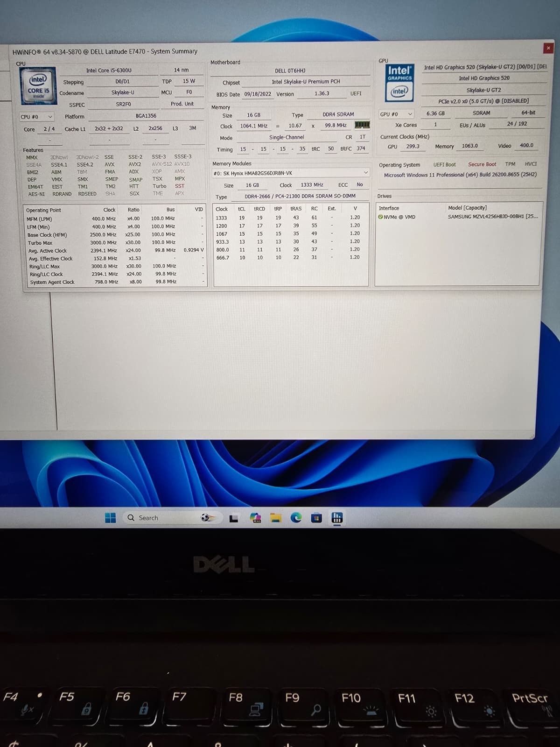Screen dimensions: 560x747
Task: Click the RDSEED feature label
Action: click(x=87, y=194)
